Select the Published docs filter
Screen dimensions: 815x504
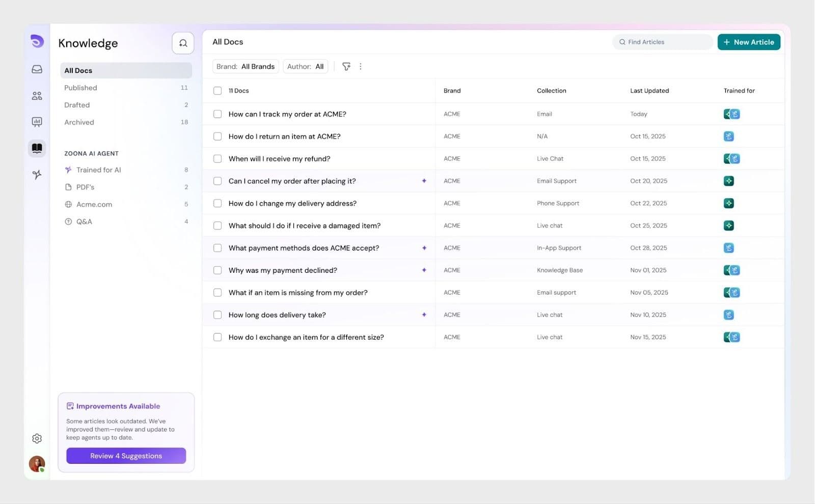click(x=80, y=88)
